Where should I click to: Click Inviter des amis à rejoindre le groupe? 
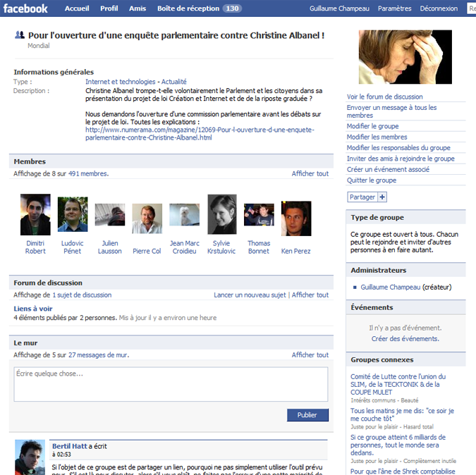[401, 159]
